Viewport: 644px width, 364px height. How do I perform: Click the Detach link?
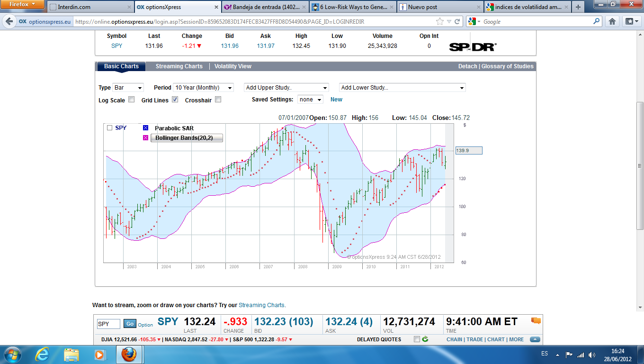click(x=468, y=66)
